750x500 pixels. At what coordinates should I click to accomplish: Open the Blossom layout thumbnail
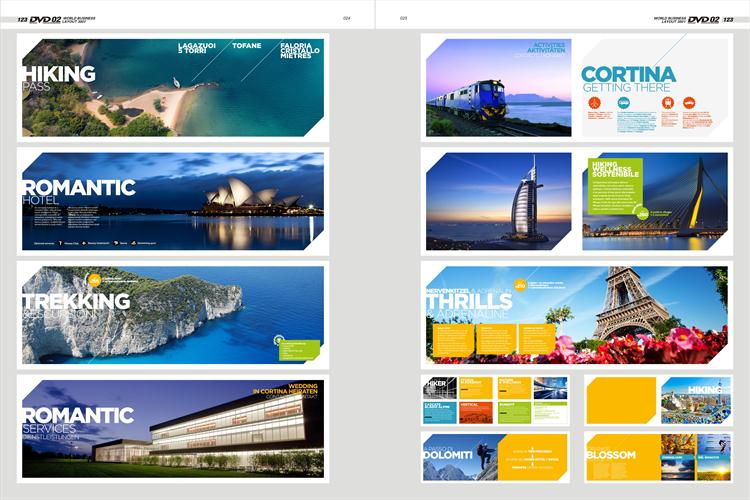657,457
